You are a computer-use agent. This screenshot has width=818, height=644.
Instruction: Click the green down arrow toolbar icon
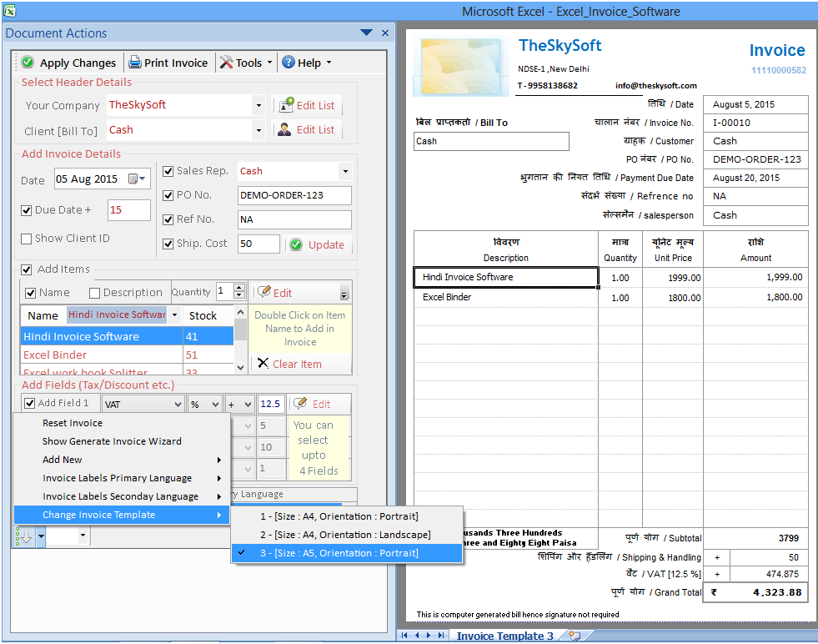26,536
